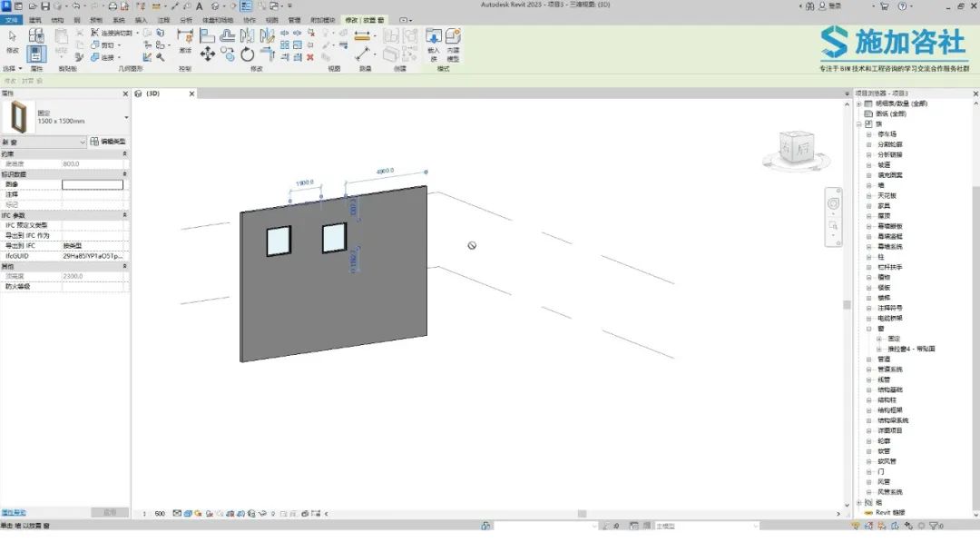Expand the 门 node in project browser
This screenshot has height=552, width=980.
868,472
